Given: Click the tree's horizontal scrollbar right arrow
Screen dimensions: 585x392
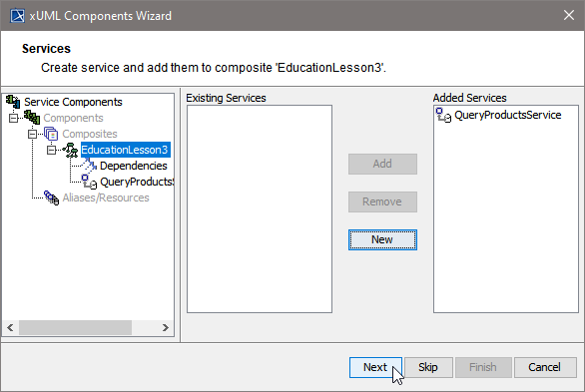Looking at the screenshot, I should tap(166, 327).
